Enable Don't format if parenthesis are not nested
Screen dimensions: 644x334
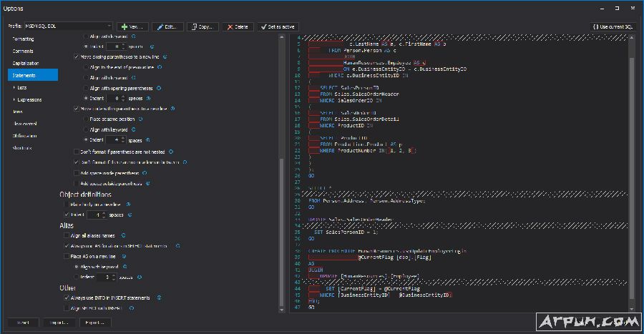[77, 152]
